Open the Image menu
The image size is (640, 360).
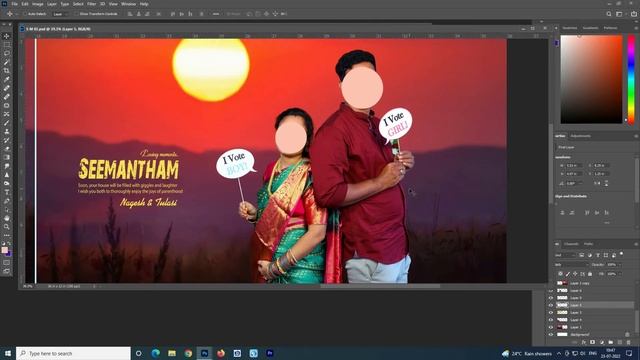click(38, 4)
